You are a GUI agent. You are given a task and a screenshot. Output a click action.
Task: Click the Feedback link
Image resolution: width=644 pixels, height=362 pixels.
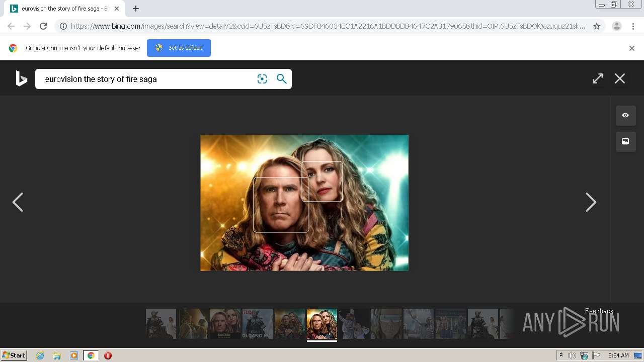click(599, 311)
